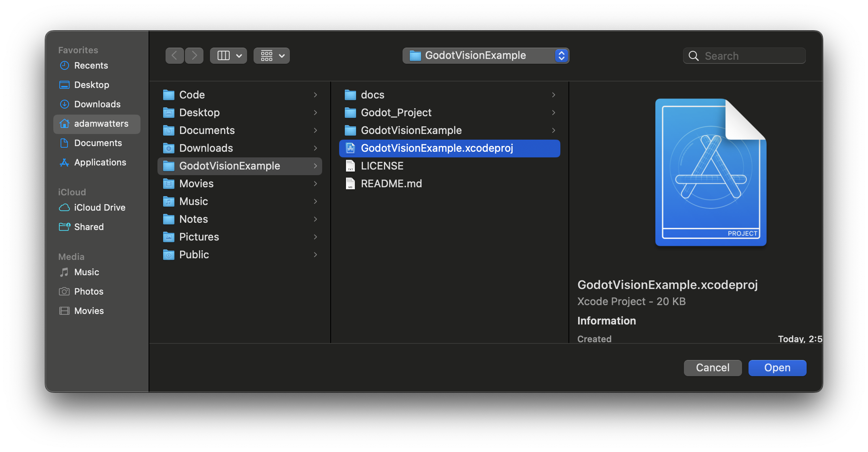Open the GodotVisionExample path selector

tap(486, 55)
